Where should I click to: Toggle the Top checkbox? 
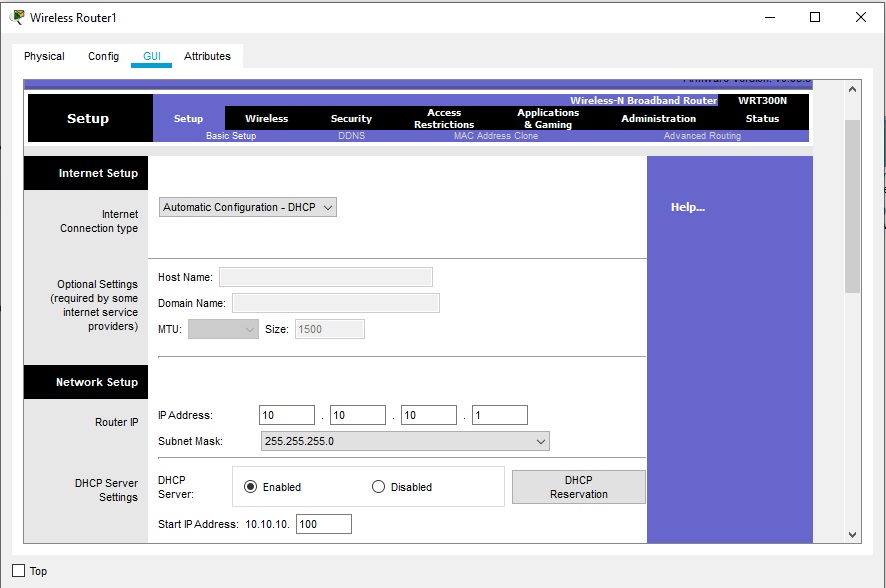[x=19, y=570]
